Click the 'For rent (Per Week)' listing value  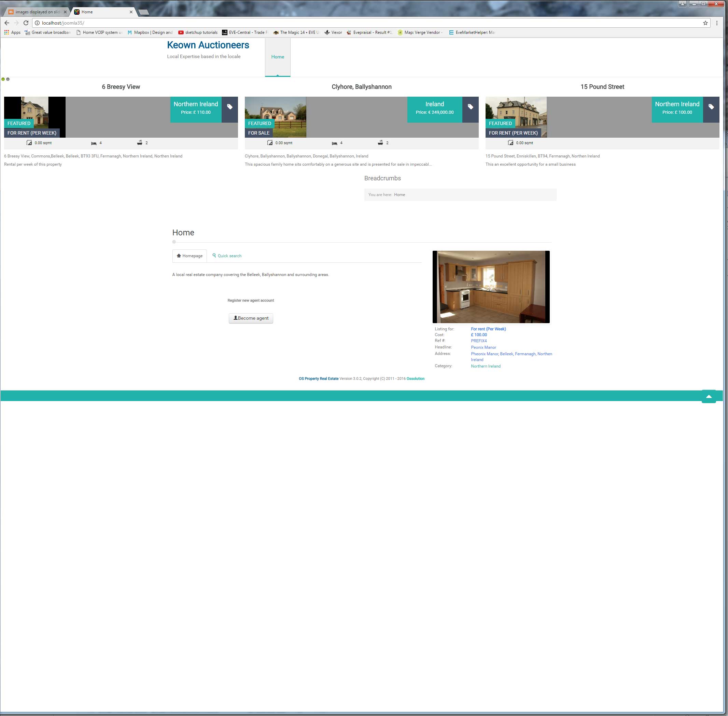click(488, 329)
